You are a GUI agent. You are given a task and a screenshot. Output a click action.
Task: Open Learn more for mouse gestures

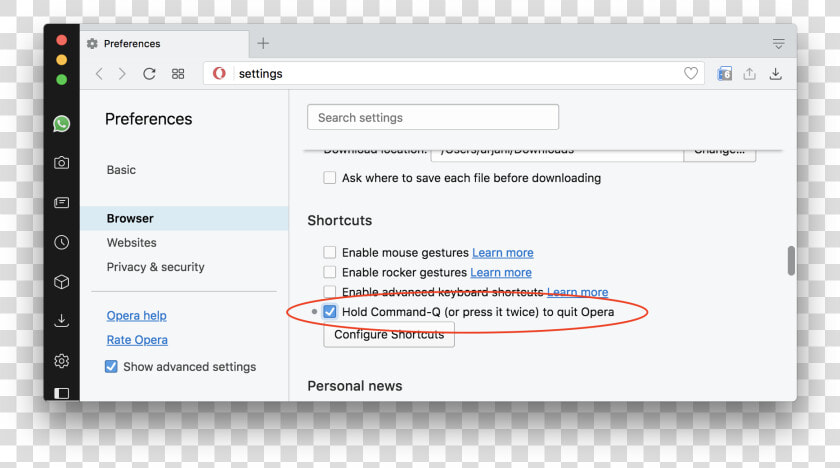pos(502,253)
